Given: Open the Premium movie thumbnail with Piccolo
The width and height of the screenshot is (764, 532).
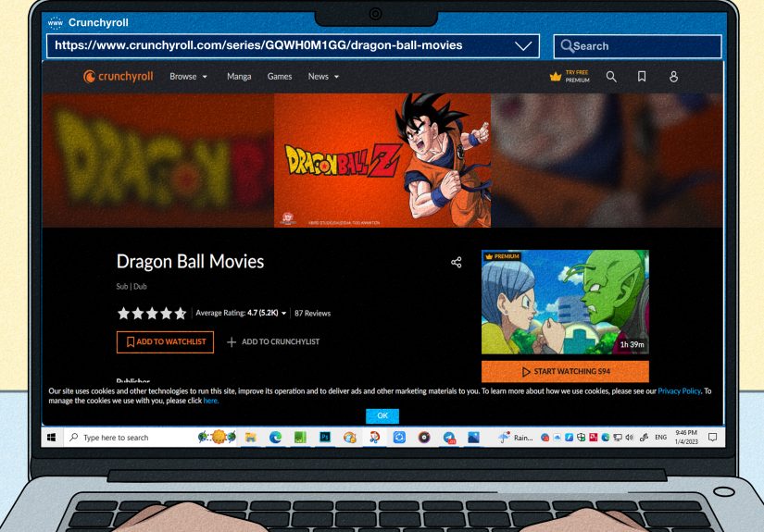Looking at the screenshot, I should coord(565,302).
